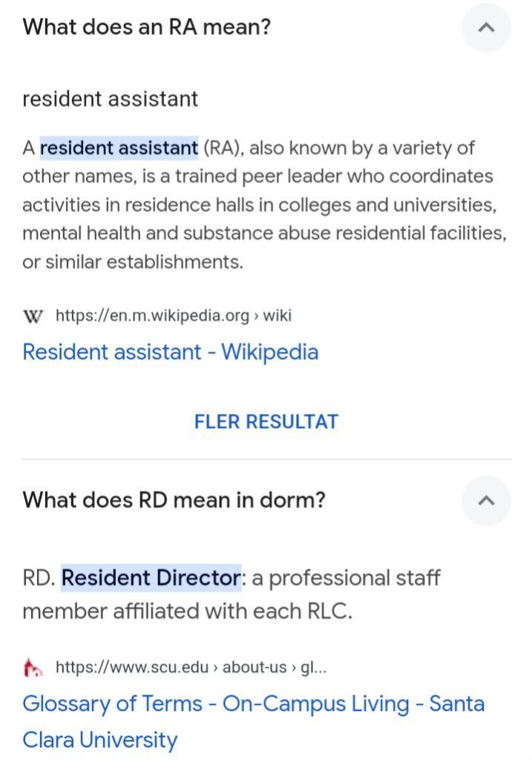Image resolution: width=532 pixels, height=760 pixels.
Task: Open the "Resident assistant - Wikipedia" link
Action: point(170,352)
